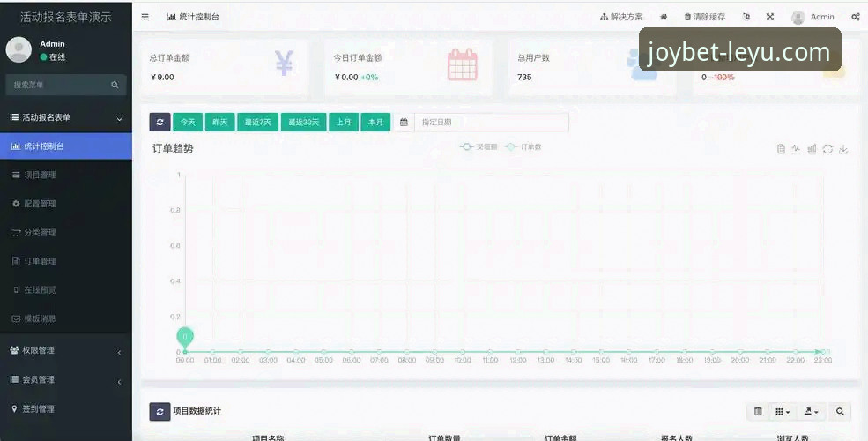The image size is (868, 441).
Task: Toggle the 订单数 series in chart legend
Action: pyautogui.click(x=523, y=146)
